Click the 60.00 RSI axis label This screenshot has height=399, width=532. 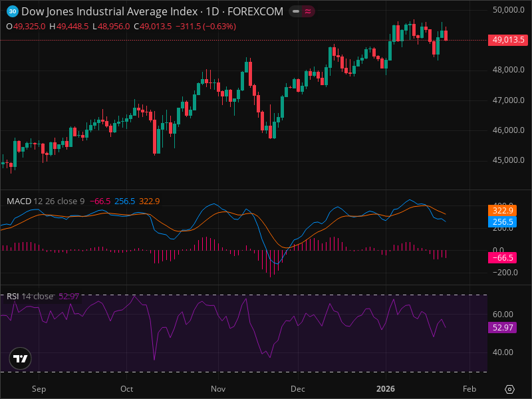(503, 314)
